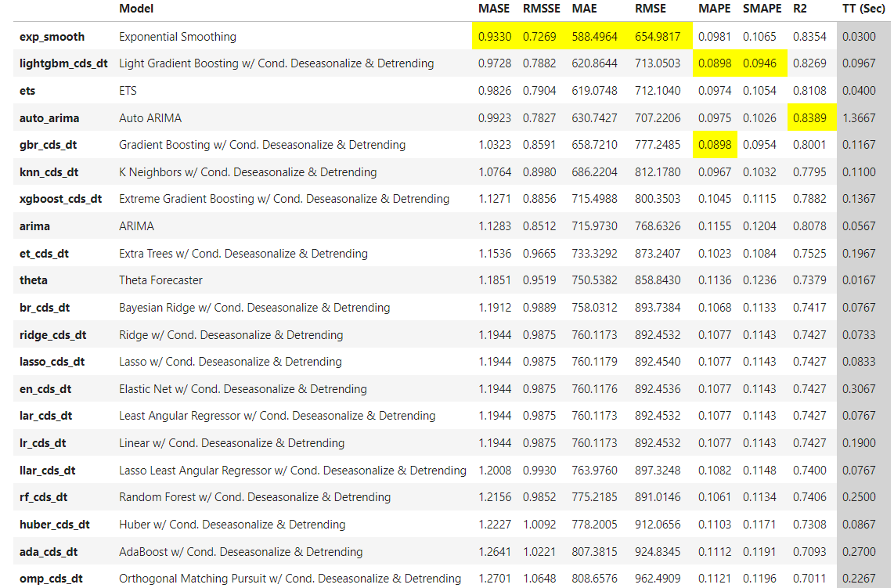The width and height of the screenshot is (894, 588).
Task: Click highlighted MAPE 0.0898 in gbr_cds_dt row
Action: pos(715,145)
